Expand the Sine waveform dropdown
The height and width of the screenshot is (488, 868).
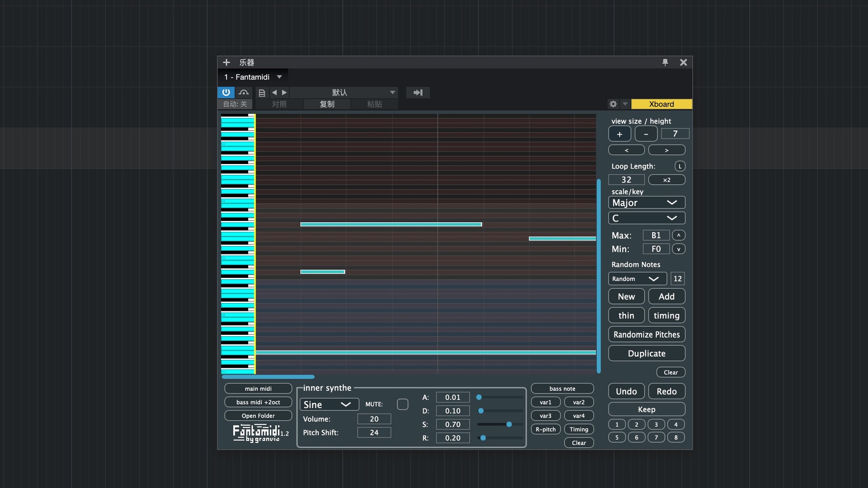coord(329,404)
